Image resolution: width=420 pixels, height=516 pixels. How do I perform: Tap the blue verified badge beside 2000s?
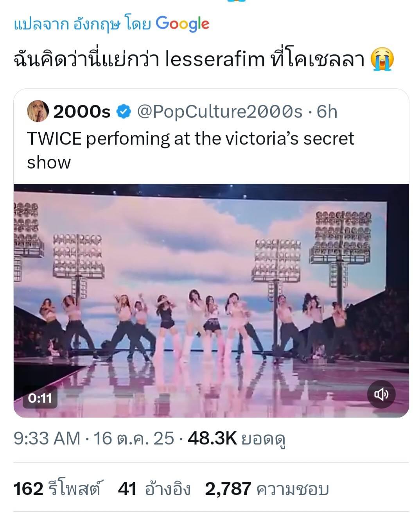click(124, 112)
